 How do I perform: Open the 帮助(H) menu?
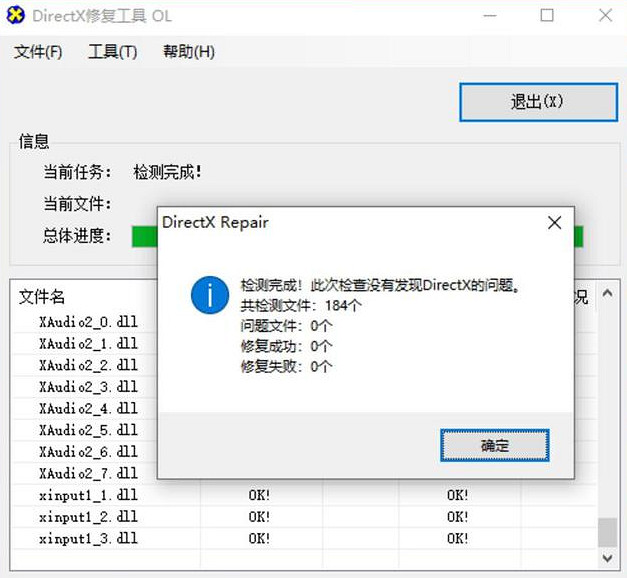click(x=188, y=52)
